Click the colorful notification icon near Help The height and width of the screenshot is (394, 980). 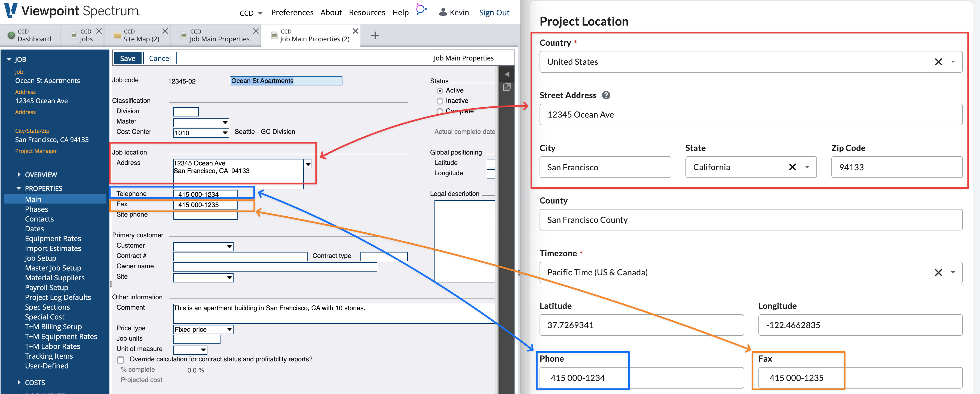point(421,9)
